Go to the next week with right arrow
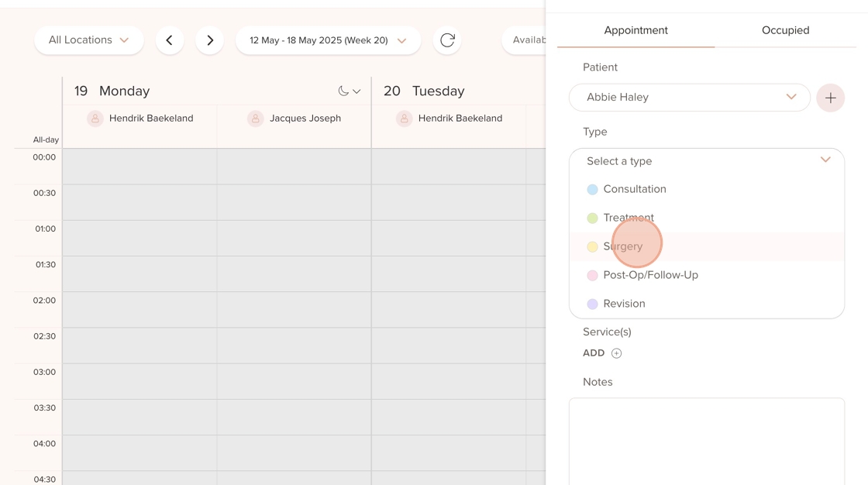Screen dimensions: 868x485 coord(210,40)
